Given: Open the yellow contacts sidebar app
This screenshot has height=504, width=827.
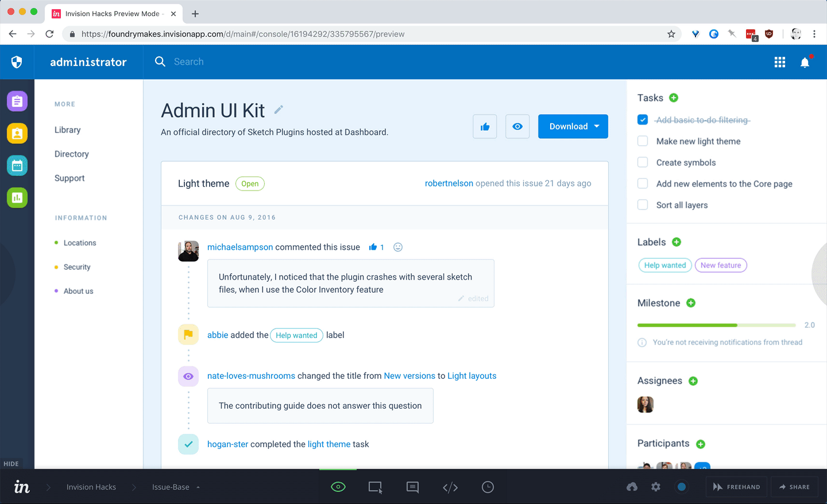Looking at the screenshot, I should tap(17, 134).
